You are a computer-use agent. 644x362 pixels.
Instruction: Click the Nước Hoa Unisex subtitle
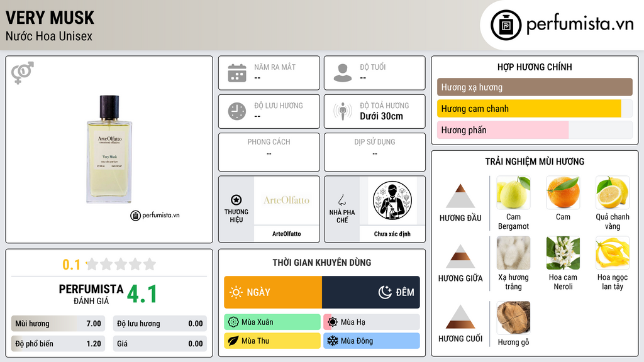click(x=49, y=36)
